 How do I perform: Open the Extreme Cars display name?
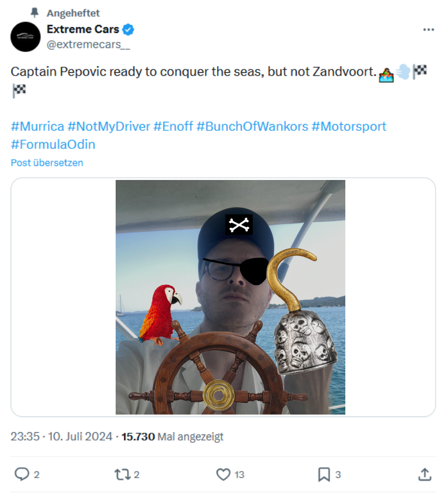pos(82,29)
